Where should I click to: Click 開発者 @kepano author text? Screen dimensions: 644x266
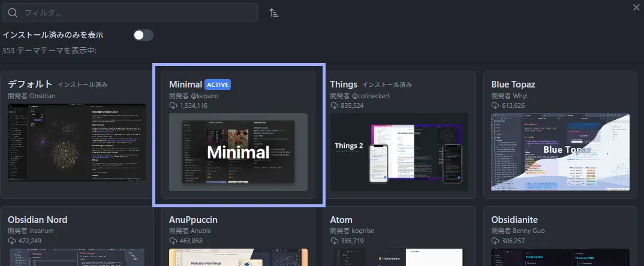pos(194,96)
